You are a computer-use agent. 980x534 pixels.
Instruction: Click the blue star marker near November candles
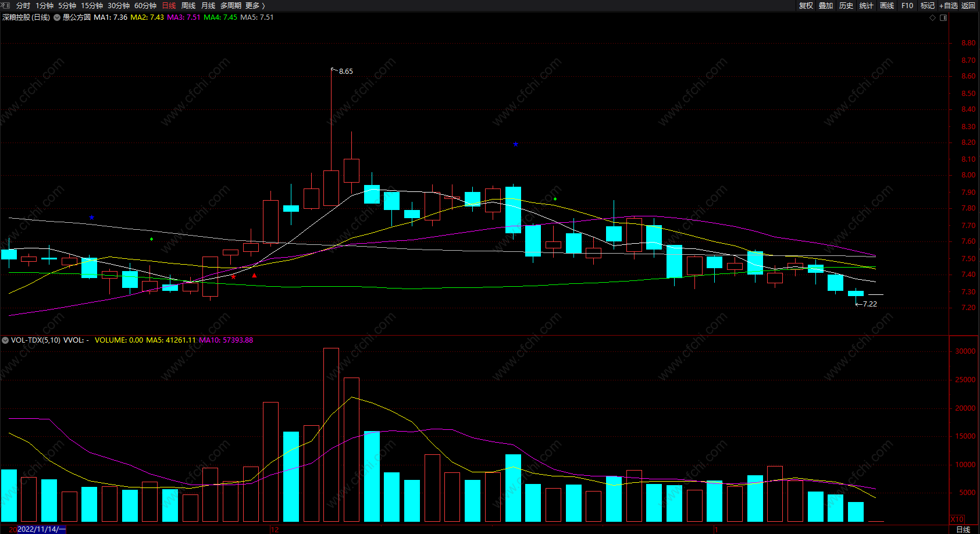91,218
